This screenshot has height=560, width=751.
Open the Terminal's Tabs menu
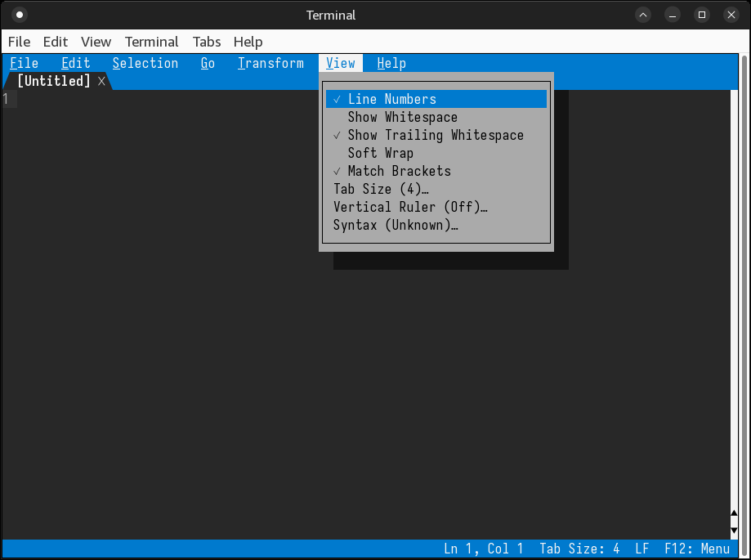207,42
